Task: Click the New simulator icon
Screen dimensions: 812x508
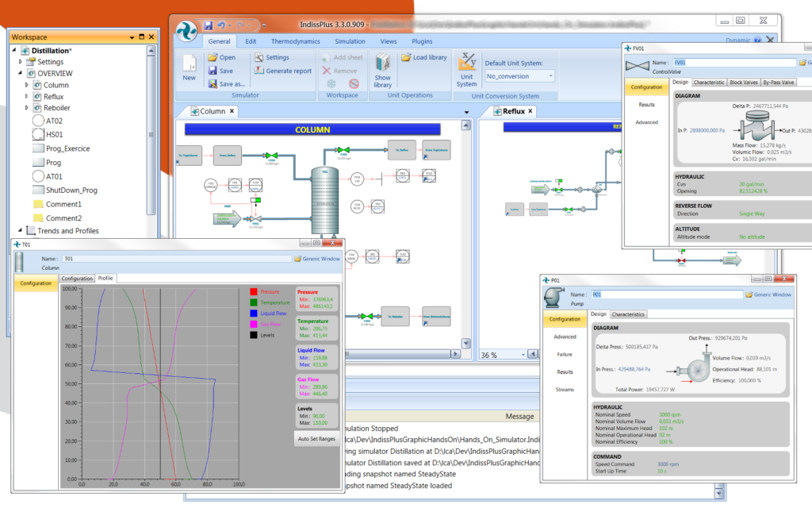Action: [189, 63]
